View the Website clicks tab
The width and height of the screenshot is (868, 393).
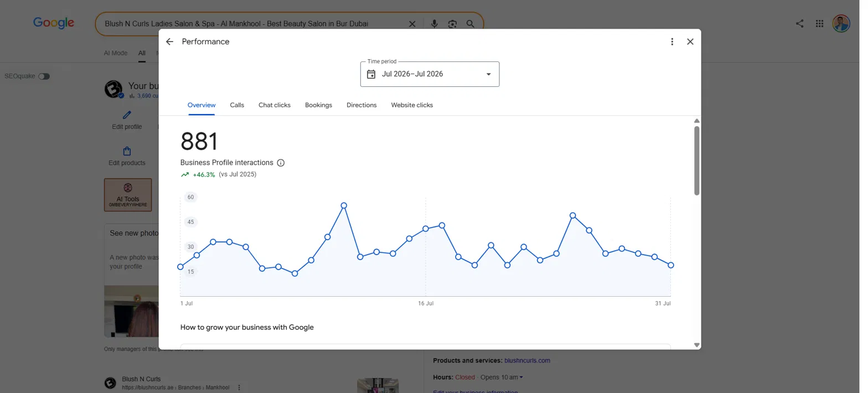(412, 105)
